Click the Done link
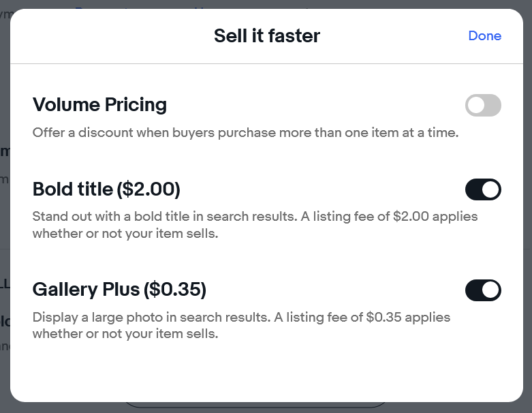 484,36
